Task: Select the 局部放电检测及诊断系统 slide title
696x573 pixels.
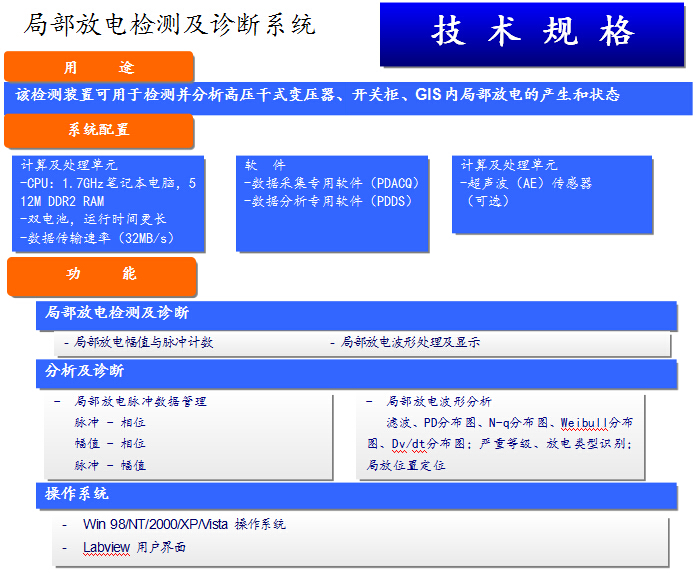Action: [x=169, y=24]
